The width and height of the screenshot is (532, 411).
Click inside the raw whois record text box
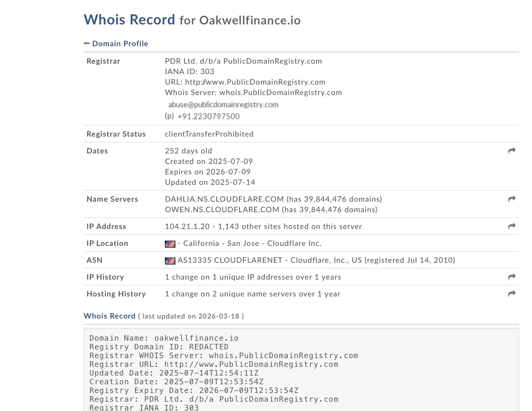coord(301,369)
